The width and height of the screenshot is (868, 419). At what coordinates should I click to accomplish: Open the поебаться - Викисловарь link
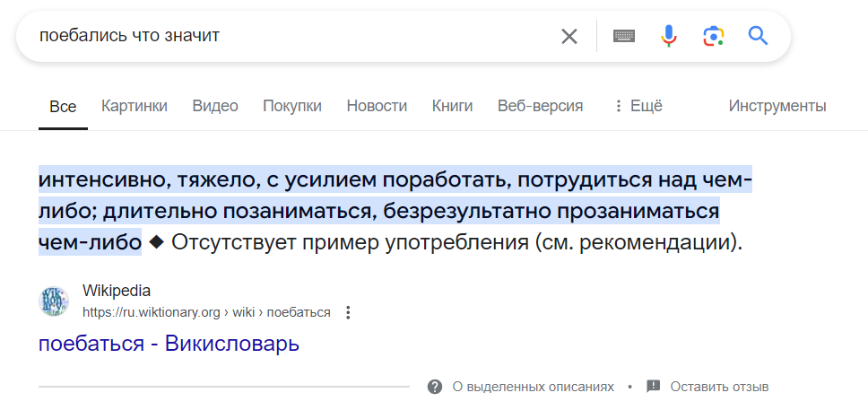point(169,344)
